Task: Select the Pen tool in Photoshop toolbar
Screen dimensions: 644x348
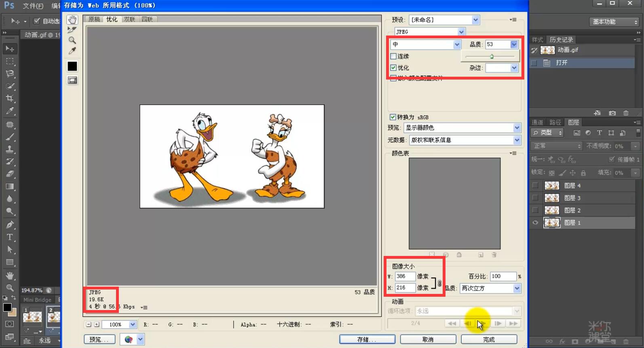Action: (10, 224)
